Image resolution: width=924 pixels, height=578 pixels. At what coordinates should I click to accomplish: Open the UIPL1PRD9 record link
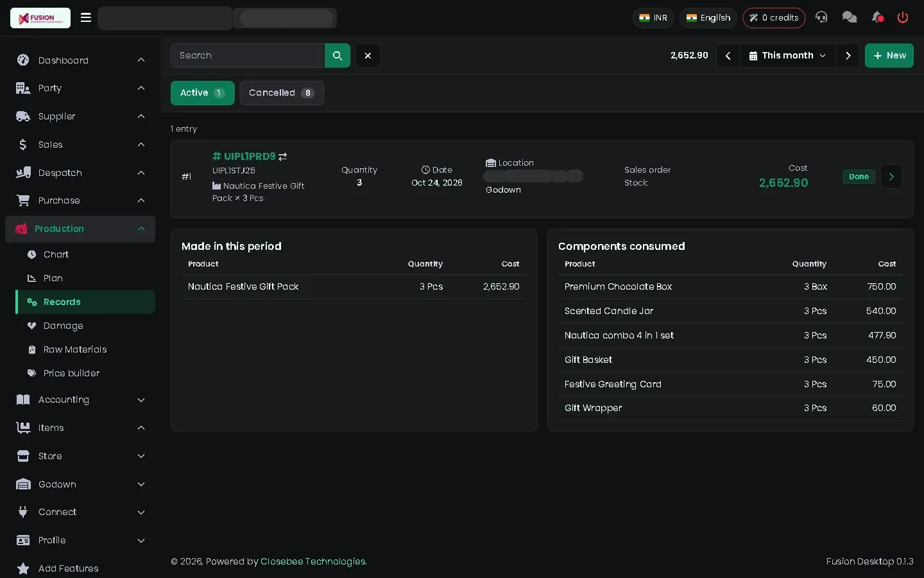point(244,156)
